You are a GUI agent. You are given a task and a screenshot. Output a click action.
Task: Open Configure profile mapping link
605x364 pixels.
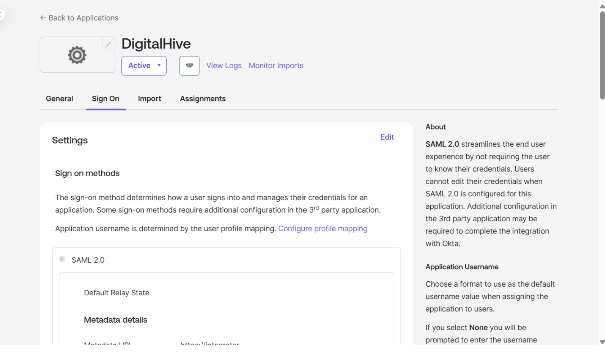coord(323,229)
